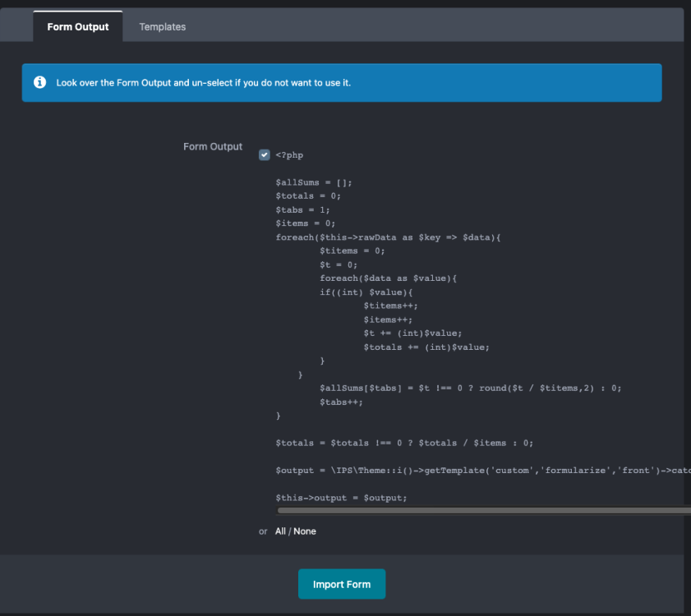Choose the None selection link
The height and width of the screenshot is (616, 691).
point(305,531)
